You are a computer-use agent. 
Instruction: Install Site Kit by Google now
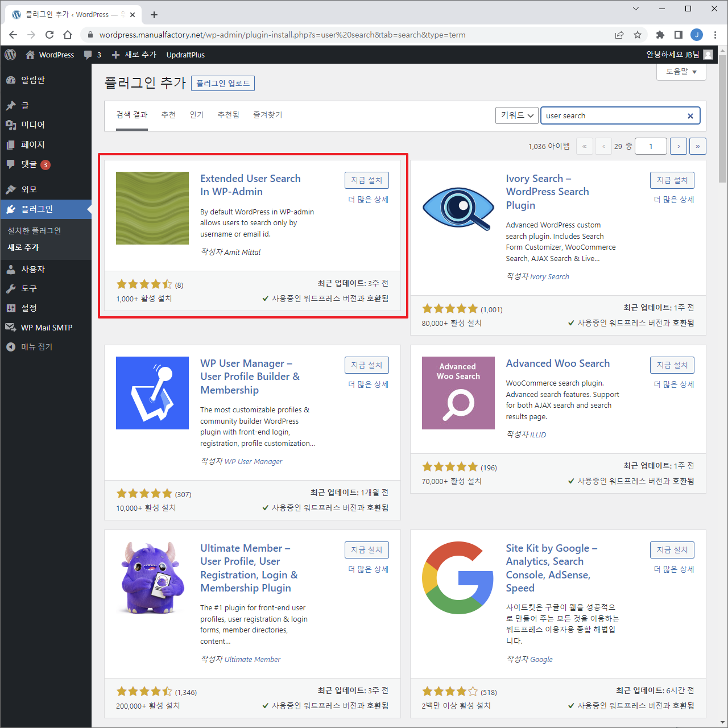tap(672, 550)
